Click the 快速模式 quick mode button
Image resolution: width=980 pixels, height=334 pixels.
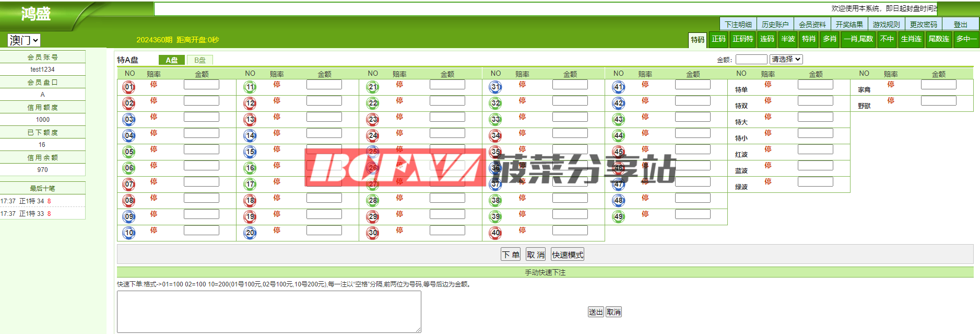coord(568,255)
